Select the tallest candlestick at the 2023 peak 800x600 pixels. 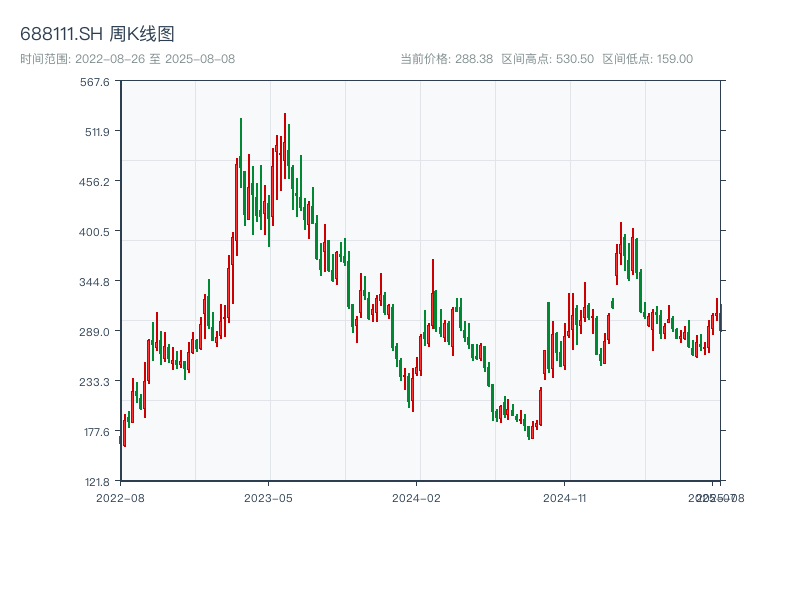tap(286, 140)
